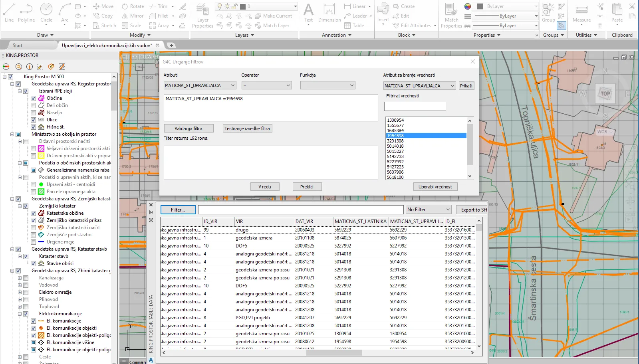
Task: Click the Filtriraj vrednosti input field
Action: [415, 107]
